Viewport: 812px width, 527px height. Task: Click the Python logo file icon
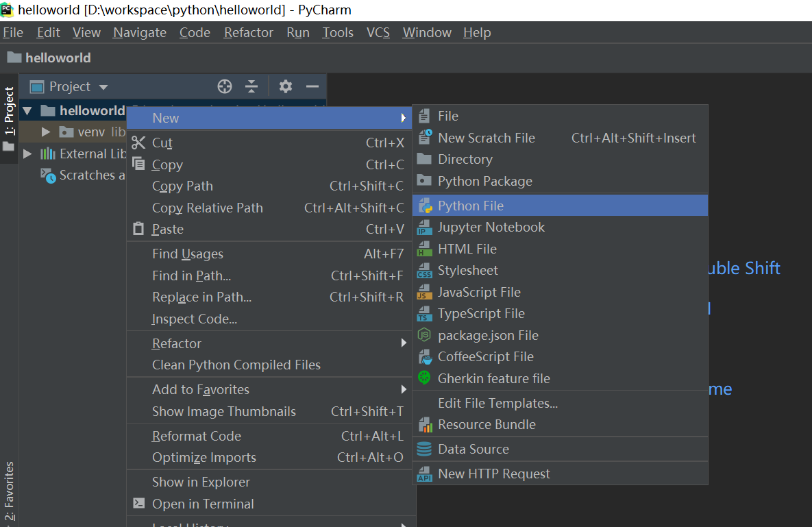pyautogui.click(x=425, y=206)
